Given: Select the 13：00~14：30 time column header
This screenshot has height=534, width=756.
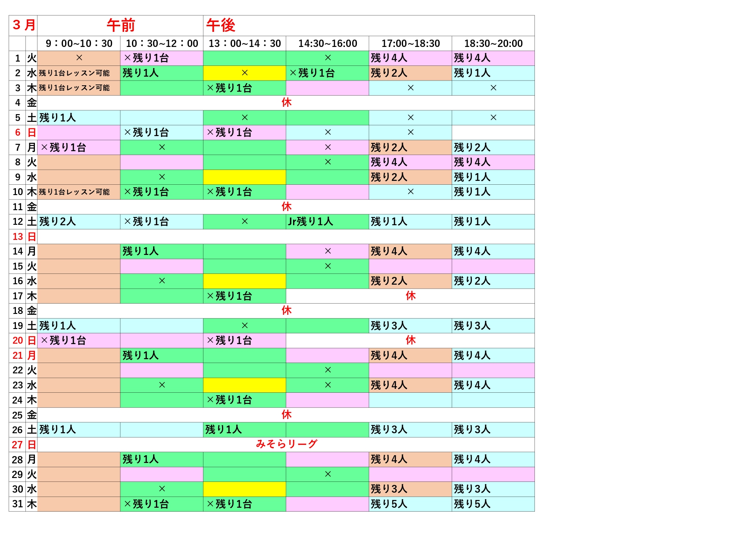Looking at the screenshot, I should click(x=244, y=43).
